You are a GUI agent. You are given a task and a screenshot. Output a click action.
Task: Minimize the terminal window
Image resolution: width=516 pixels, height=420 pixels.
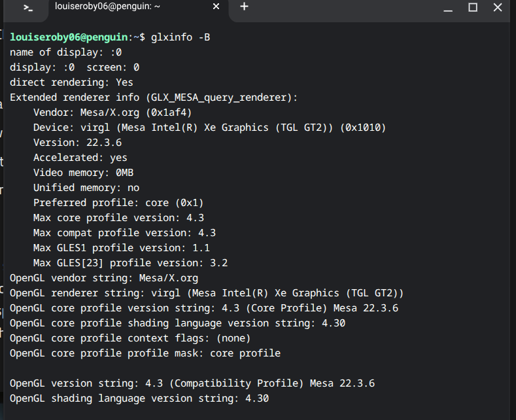point(447,7)
